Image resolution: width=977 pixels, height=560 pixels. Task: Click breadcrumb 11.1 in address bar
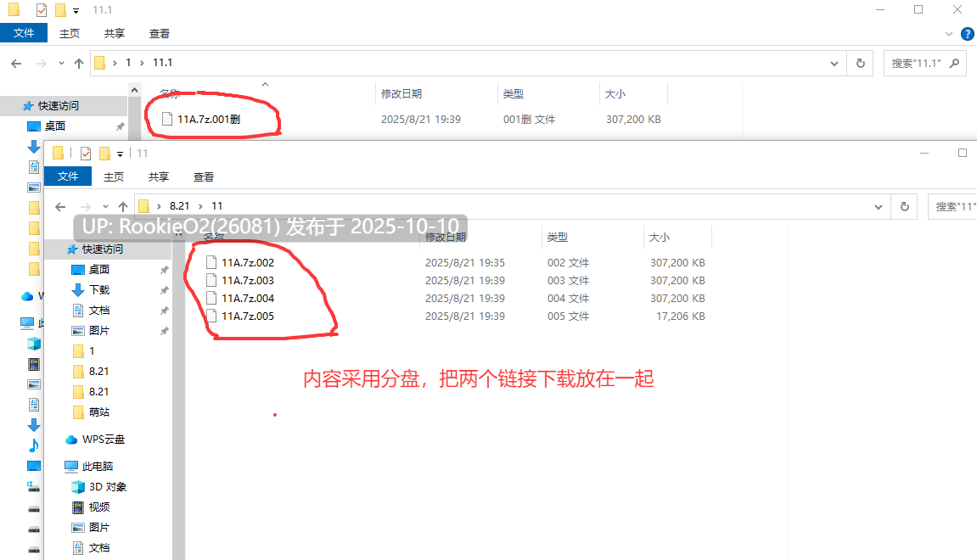click(x=163, y=62)
